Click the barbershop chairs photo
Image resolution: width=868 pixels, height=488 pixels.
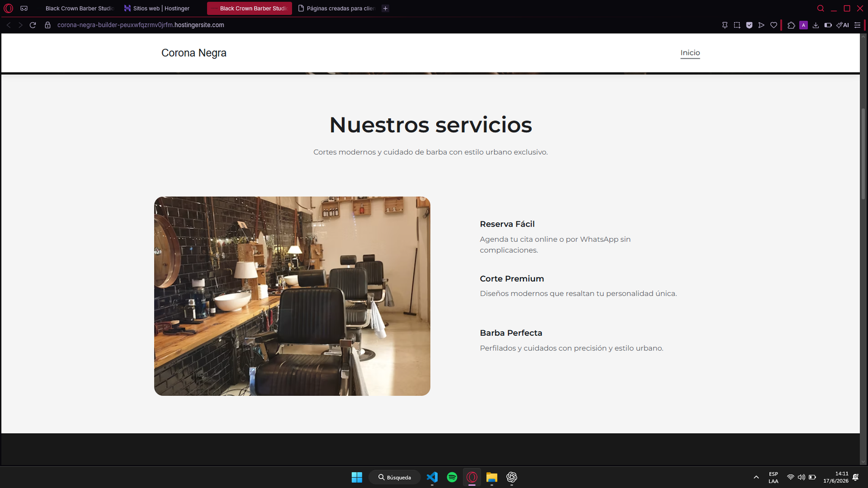[292, 296]
